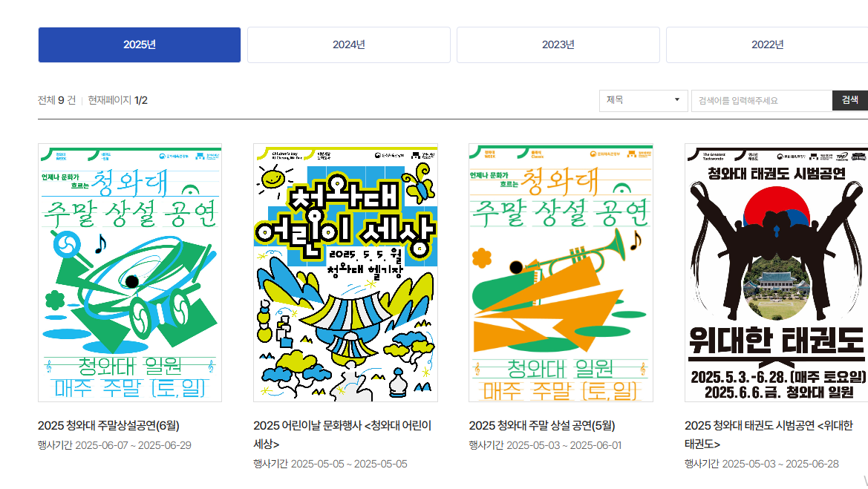868x489 pixels.
Task: Go to the 2022년 tab
Action: (x=767, y=45)
